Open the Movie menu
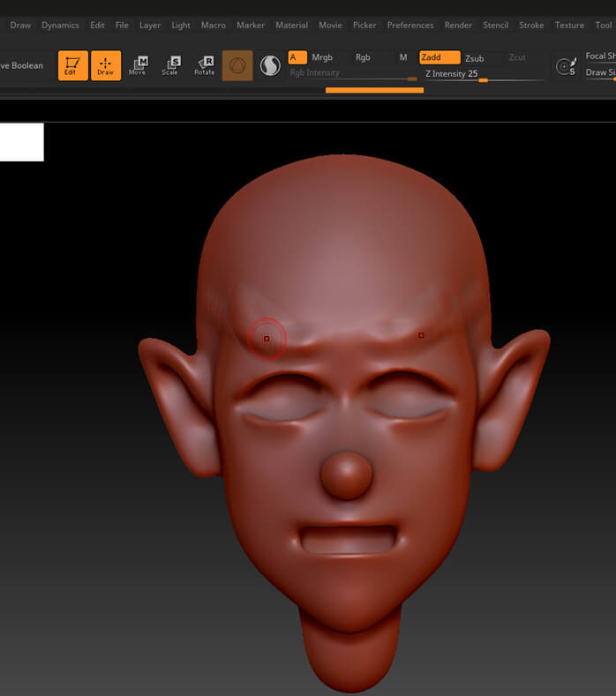Viewport: 616px width, 696px height. [330, 26]
